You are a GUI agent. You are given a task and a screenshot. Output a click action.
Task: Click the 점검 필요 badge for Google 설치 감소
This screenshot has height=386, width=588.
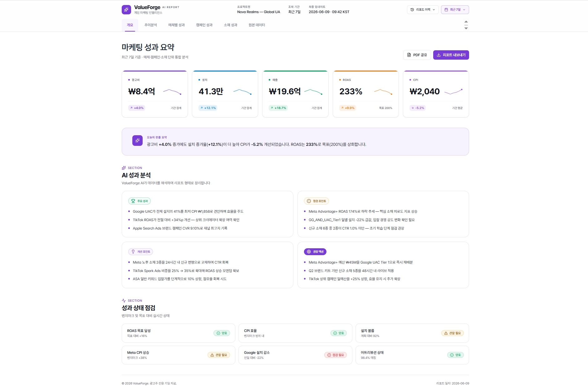tap(336, 355)
